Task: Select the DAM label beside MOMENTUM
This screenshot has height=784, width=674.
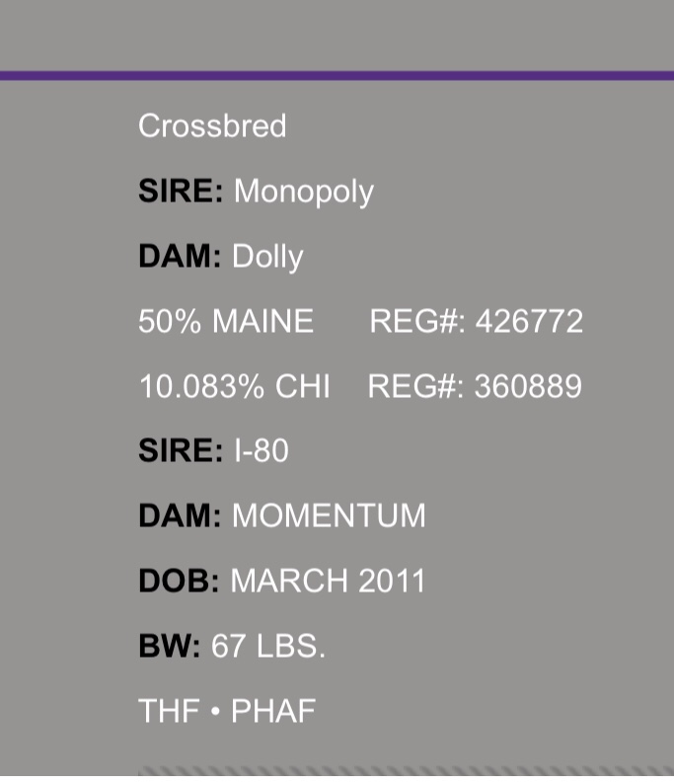Action: click(x=180, y=515)
